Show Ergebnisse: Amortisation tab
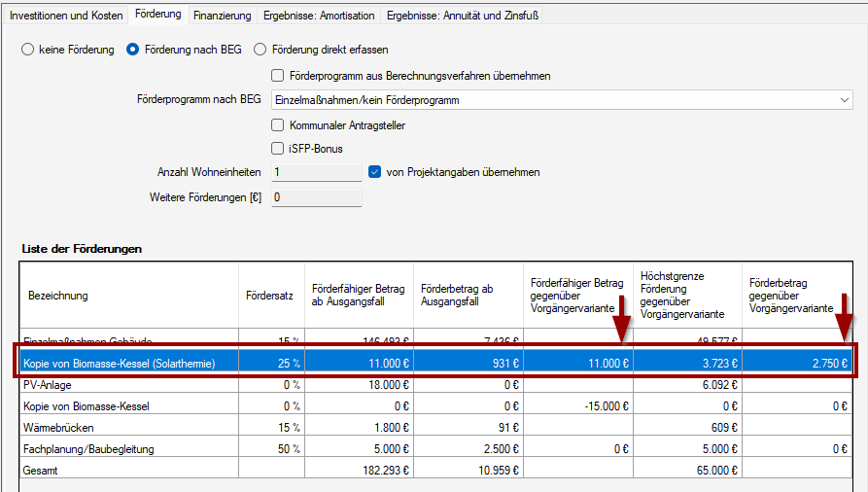868x492 pixels. coord(319,16)
